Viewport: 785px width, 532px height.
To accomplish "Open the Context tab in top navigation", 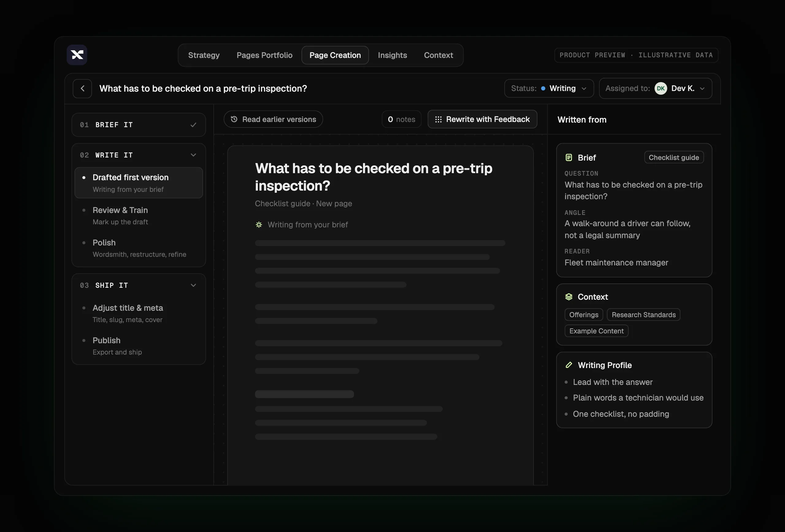I will tap(438, 55).
